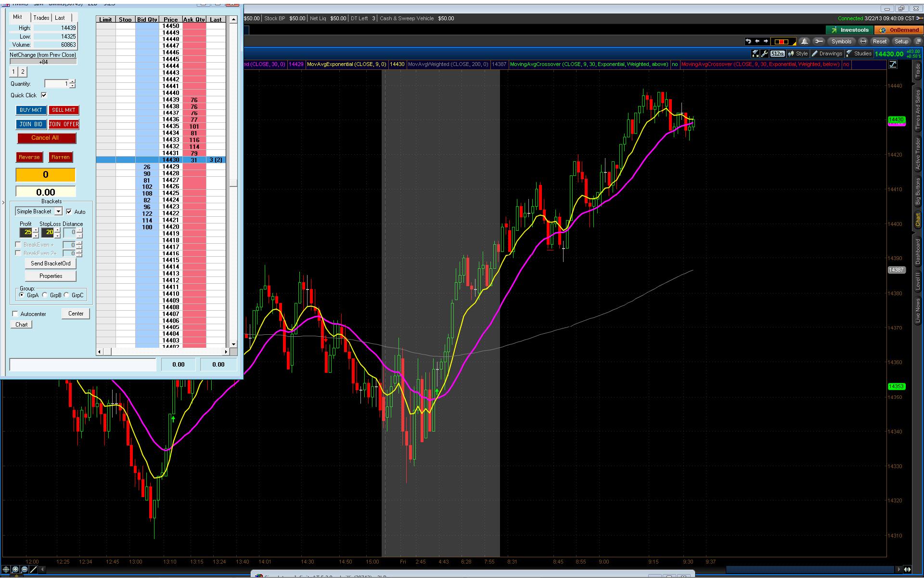
Task: Switch to Level II side tab
Action: click(918, 281)
